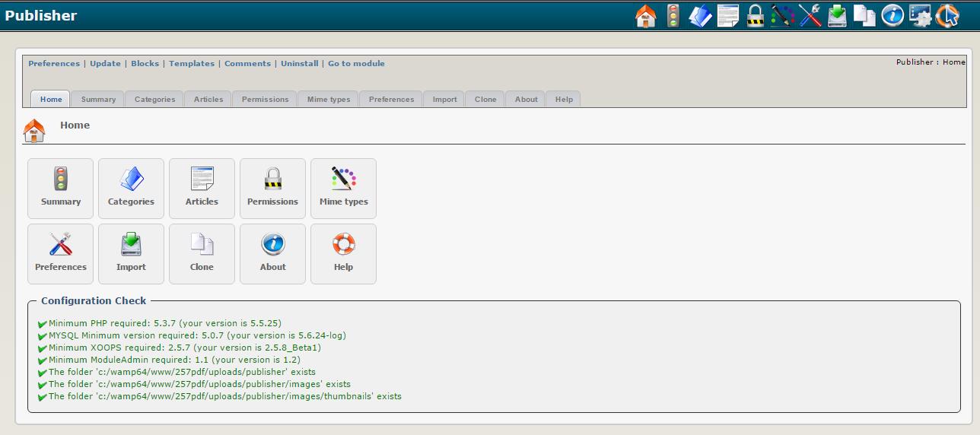Open the Mime types tile
The image size is (980, 435).
click(343, 189)
